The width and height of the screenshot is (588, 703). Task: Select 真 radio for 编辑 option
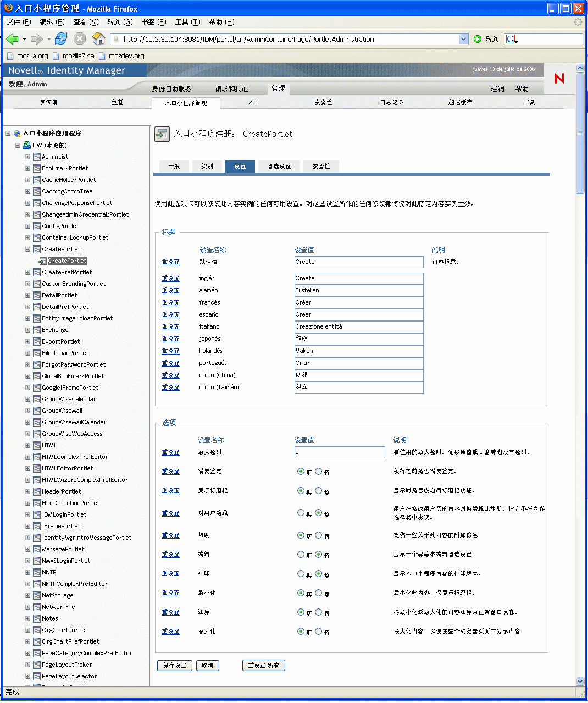tap(301, 555)
